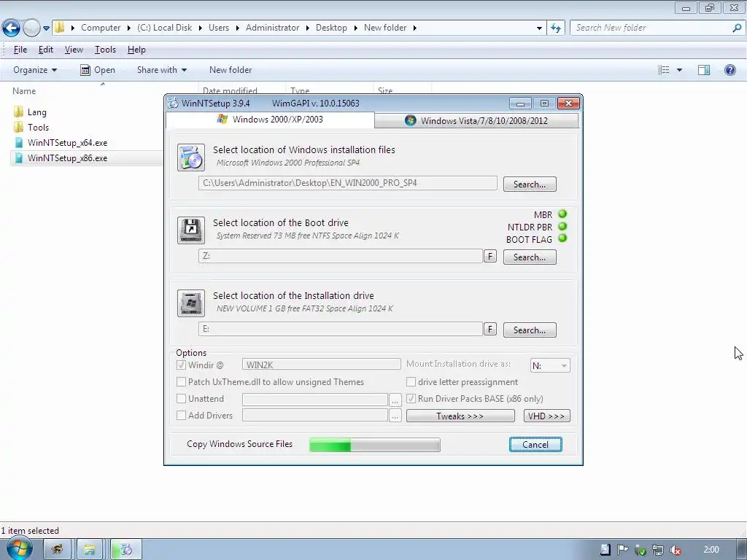Click the MBR green status indicator
747x560 pixels.
(x=562, y=214)
